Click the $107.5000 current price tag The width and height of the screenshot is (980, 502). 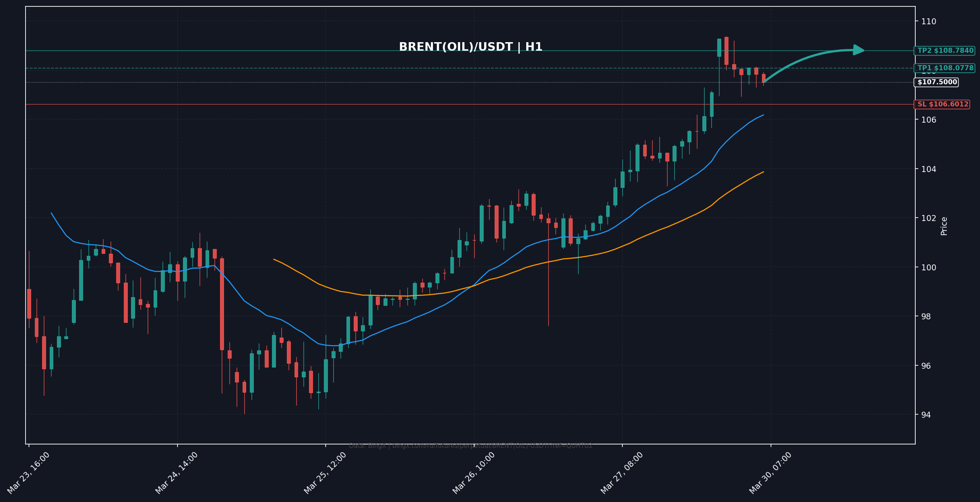point(937,82)
